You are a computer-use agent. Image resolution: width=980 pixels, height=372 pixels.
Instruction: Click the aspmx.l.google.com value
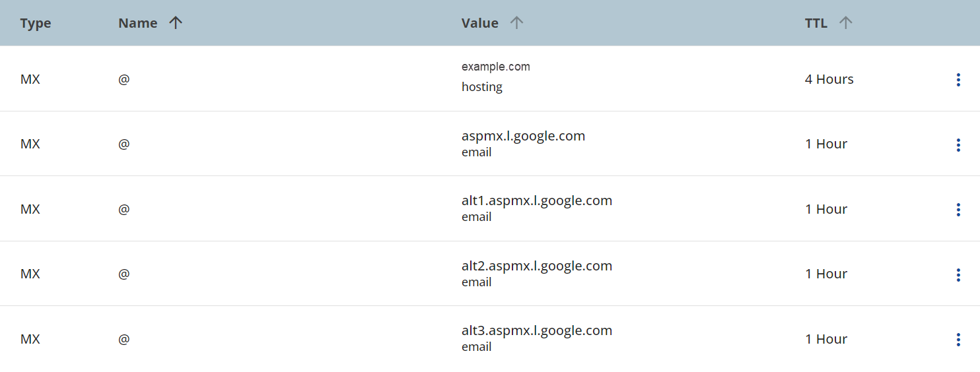click(523, 137)
